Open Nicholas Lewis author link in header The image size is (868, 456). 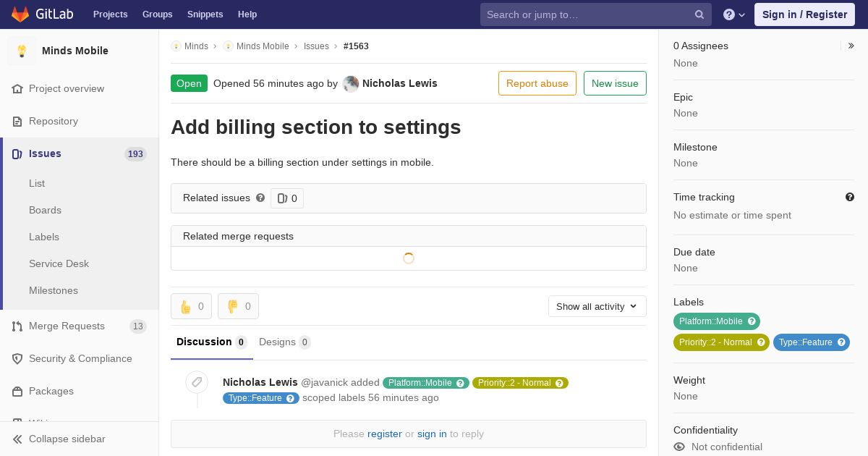pos(399,83)
